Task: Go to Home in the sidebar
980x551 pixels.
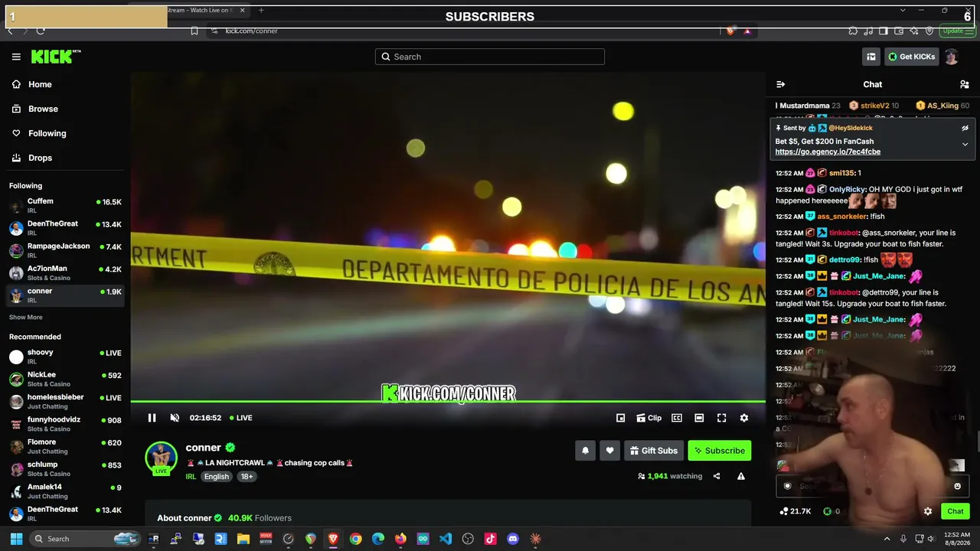Action: tap(64, 84)
